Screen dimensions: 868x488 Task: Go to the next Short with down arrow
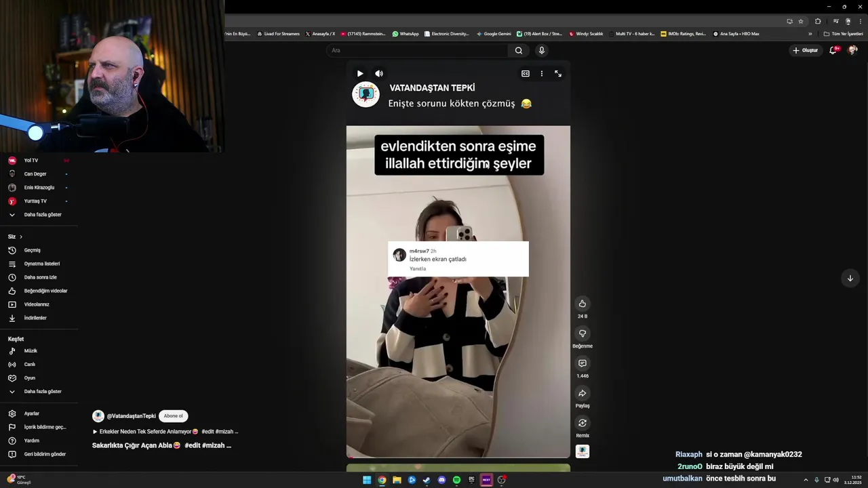tap(850, 278)
